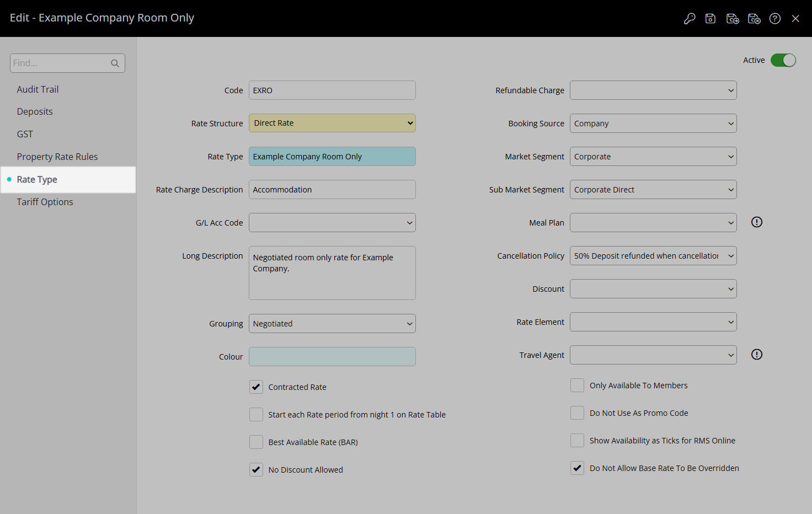
Task: Tick Only Available To Members
Action: 577,385
